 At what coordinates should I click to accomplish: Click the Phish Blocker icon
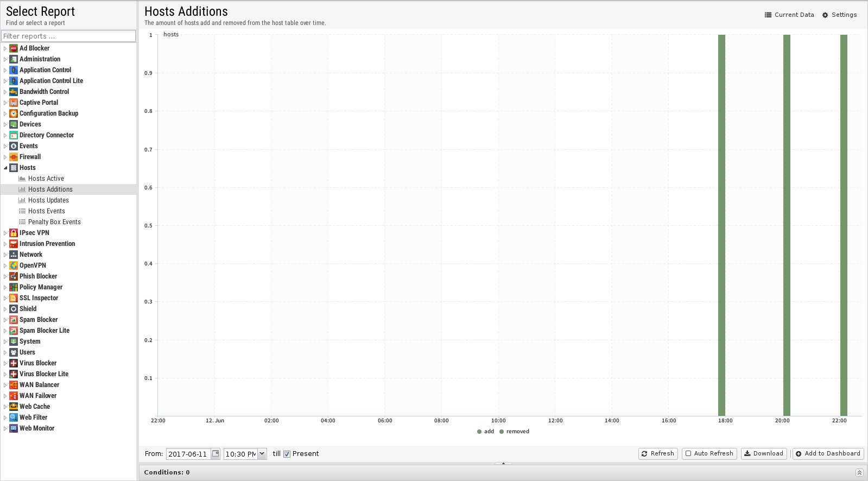(14, 276)
